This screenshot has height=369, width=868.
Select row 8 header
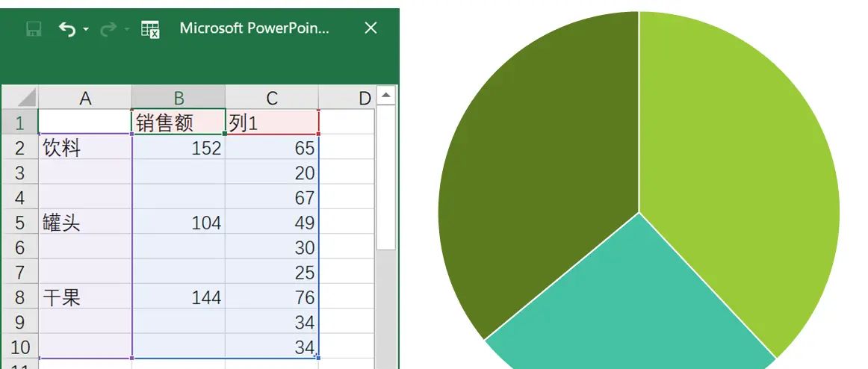(20, 297)
